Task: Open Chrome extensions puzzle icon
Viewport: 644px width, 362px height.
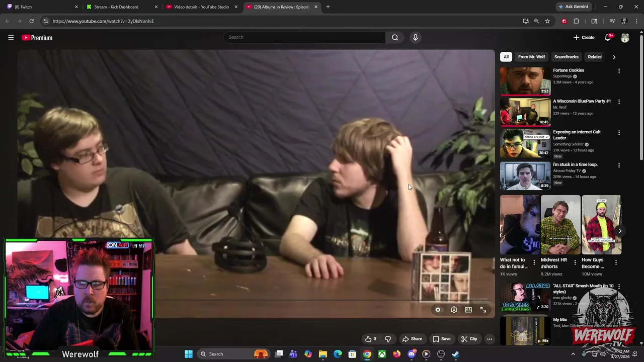Action: (x=577, y=21)
